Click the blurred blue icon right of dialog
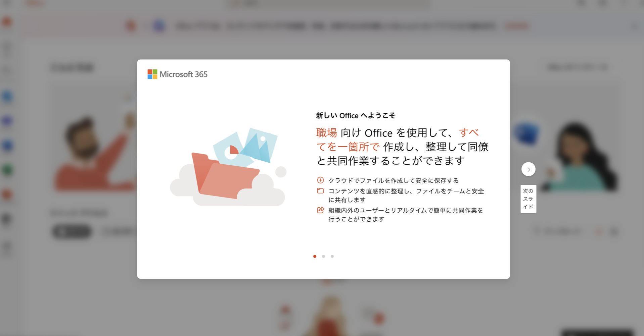 [x=526, y=133]
